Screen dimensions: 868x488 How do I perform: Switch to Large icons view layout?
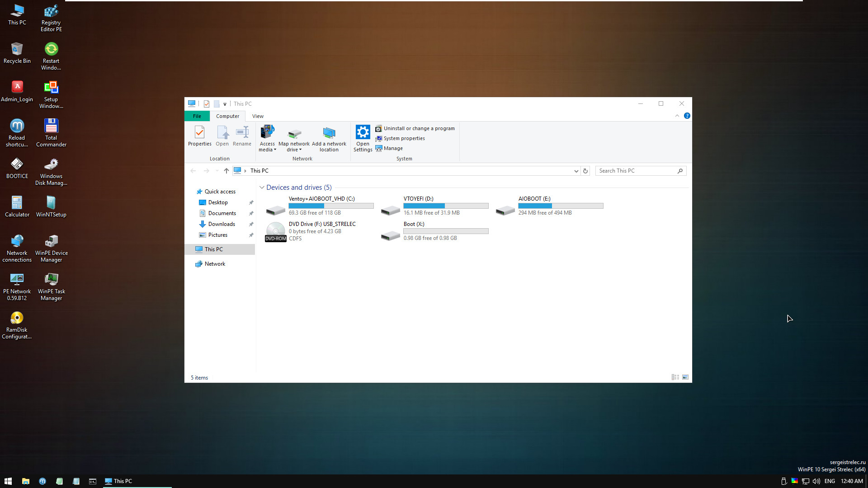[685, 377]
